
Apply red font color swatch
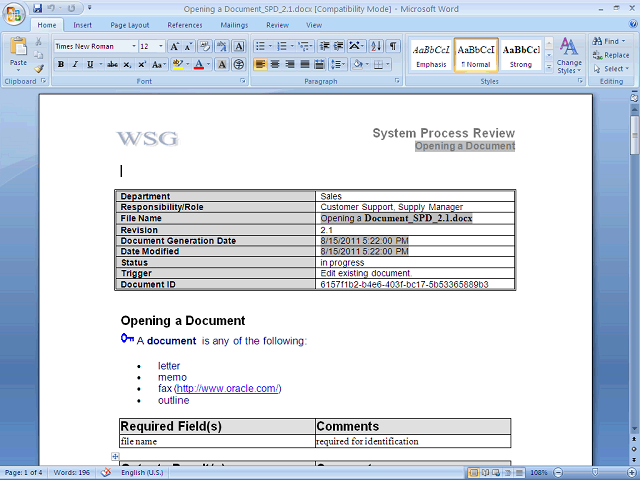(199, 64)
